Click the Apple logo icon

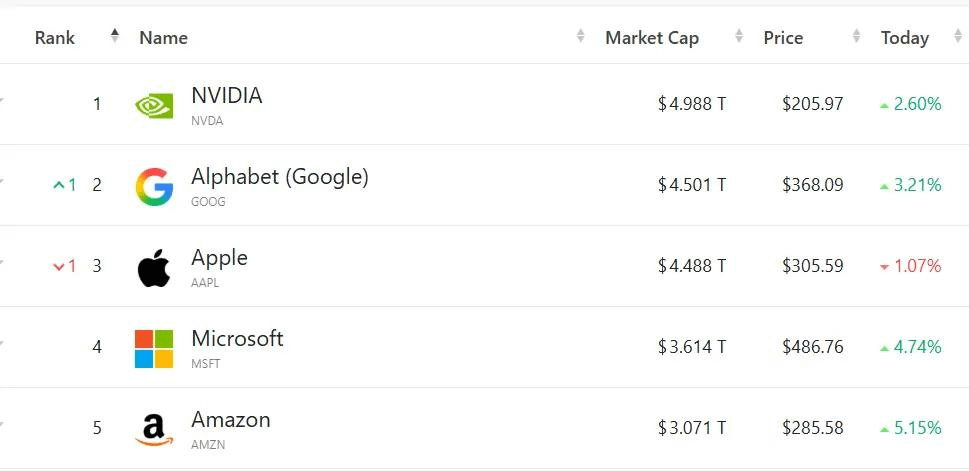(154, 268)
